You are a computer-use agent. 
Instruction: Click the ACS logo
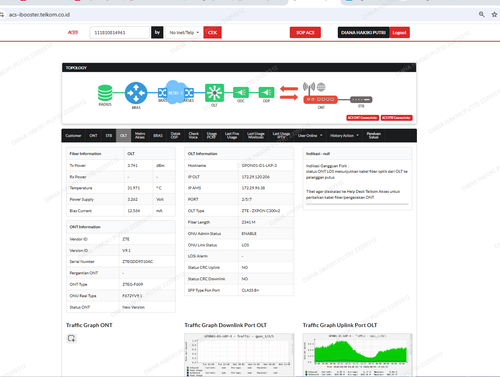73,32
